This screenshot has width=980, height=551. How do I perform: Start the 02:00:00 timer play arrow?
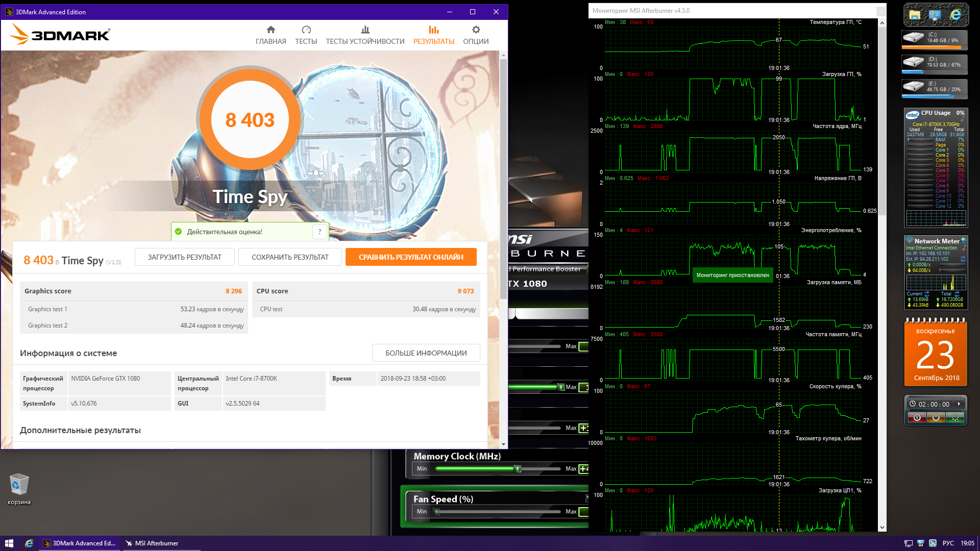pyautogui.click(x=959, y=404)
